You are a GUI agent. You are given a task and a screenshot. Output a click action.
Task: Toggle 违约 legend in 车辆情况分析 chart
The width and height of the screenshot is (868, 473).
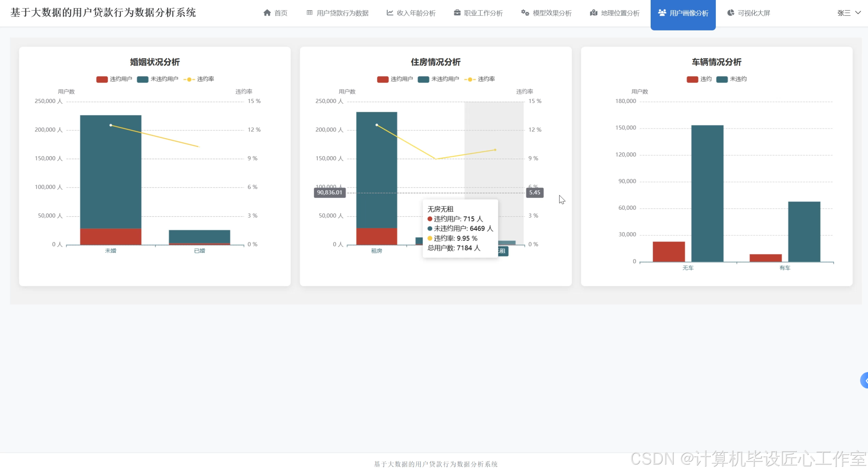click(699, 79)
